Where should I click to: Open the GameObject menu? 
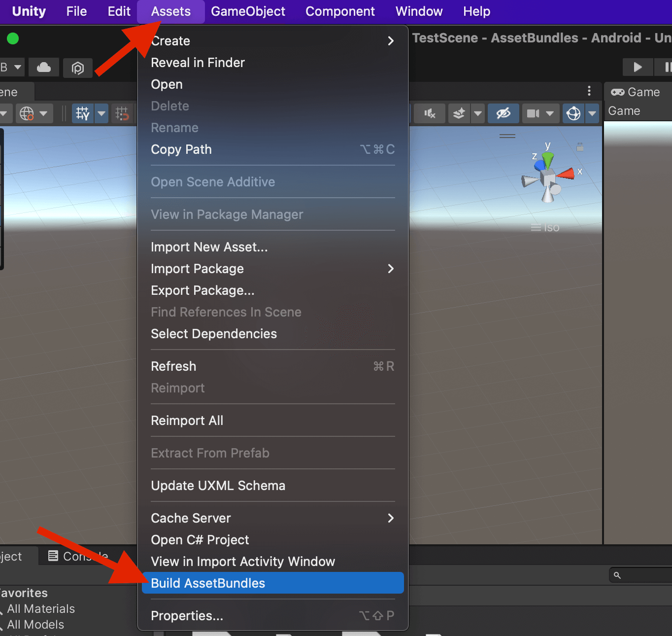[x=248, y=11]
